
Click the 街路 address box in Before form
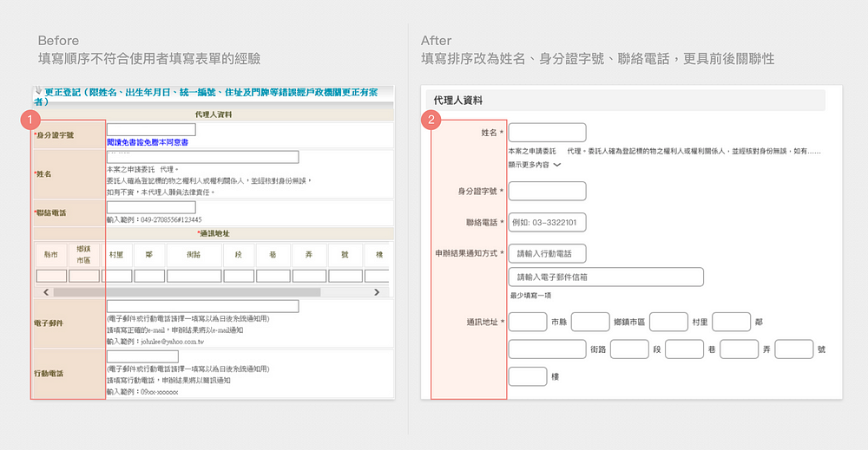[x=194, y=276]
